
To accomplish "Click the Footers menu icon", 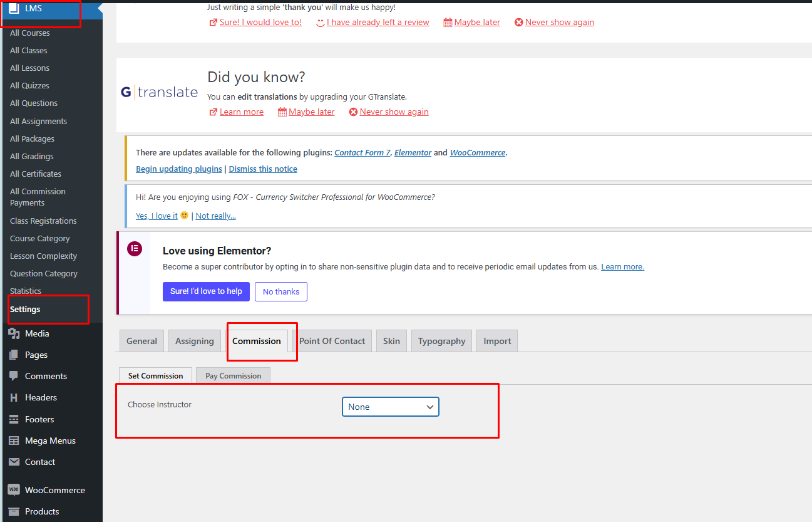I will click(x=14, y=419).
